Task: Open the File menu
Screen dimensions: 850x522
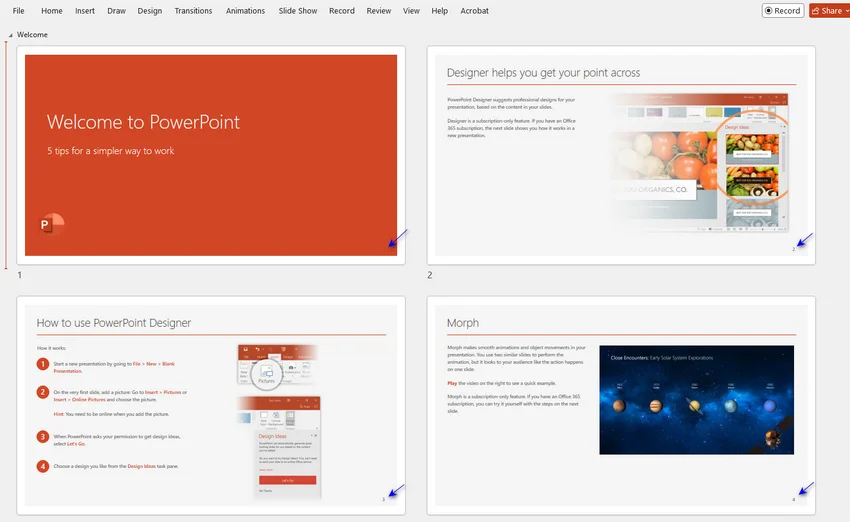Action: (18, 11)
